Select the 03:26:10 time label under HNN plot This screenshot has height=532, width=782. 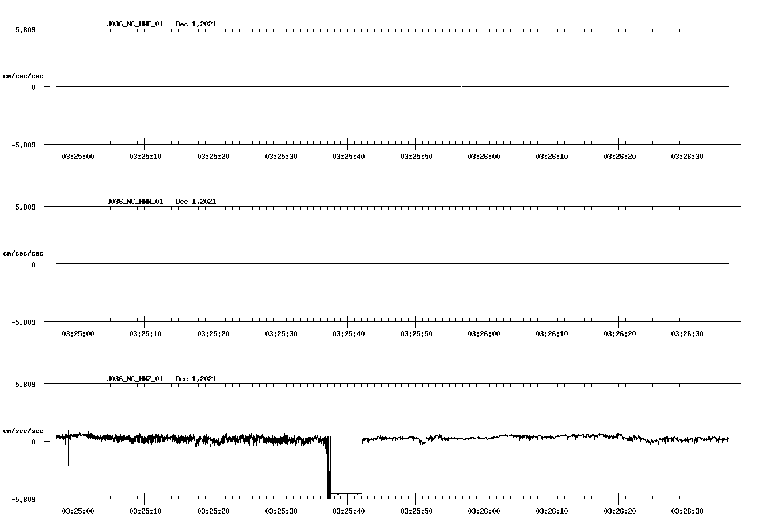[x=552, y=333]
